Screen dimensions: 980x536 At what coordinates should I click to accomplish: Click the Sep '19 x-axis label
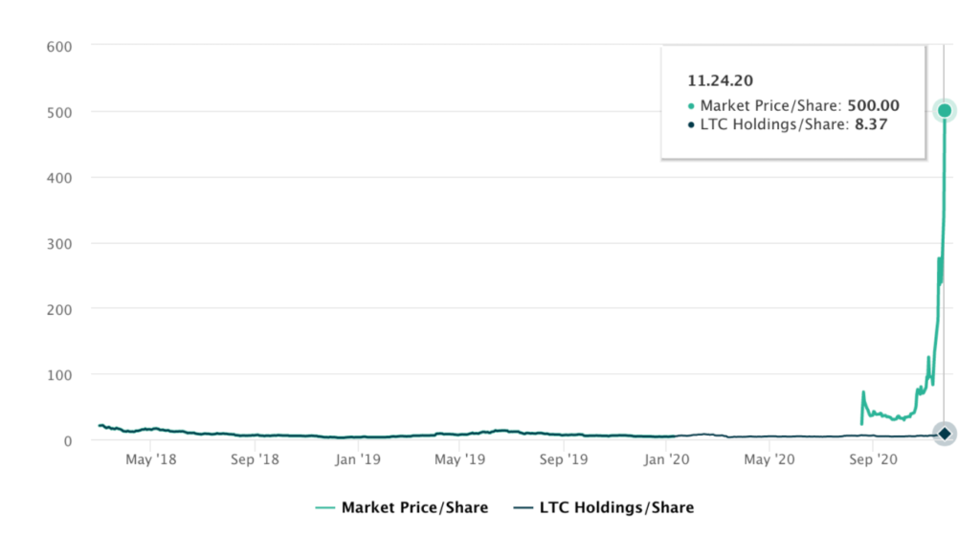pos(565,460)
